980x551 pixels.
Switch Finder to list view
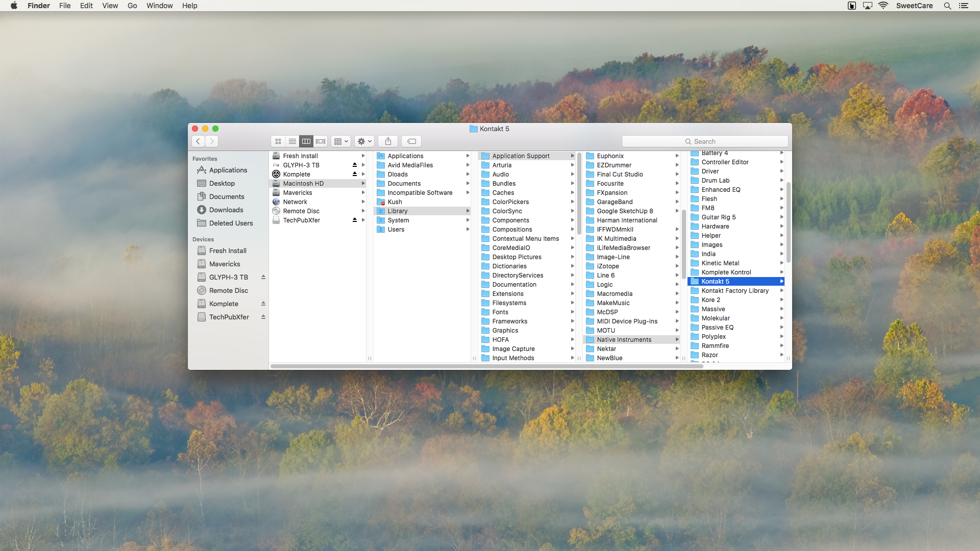(292, 141)
